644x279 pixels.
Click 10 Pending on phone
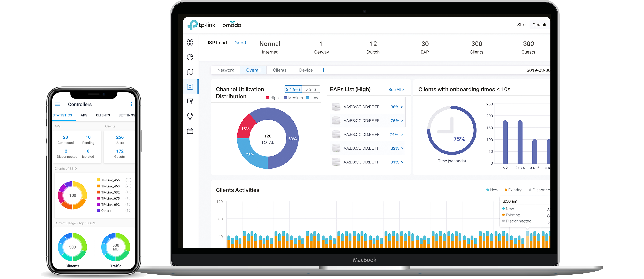(88, 140)
